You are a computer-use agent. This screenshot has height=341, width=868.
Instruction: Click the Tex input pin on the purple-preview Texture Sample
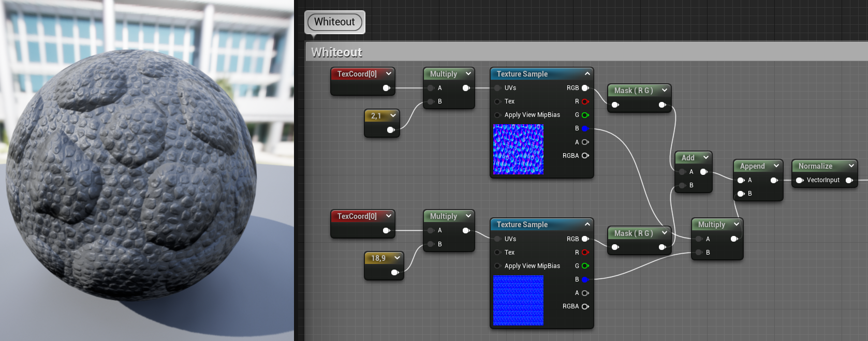(497, 101)
